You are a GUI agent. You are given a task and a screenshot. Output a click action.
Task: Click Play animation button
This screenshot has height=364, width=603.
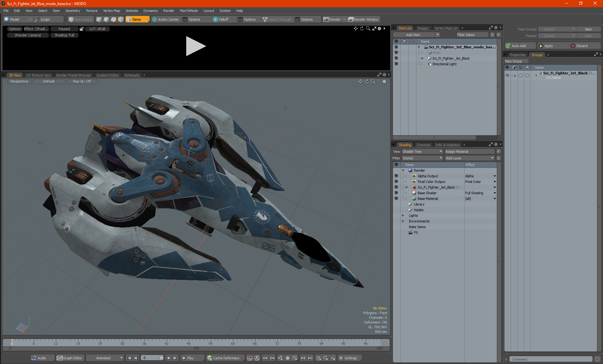point(192,358)
